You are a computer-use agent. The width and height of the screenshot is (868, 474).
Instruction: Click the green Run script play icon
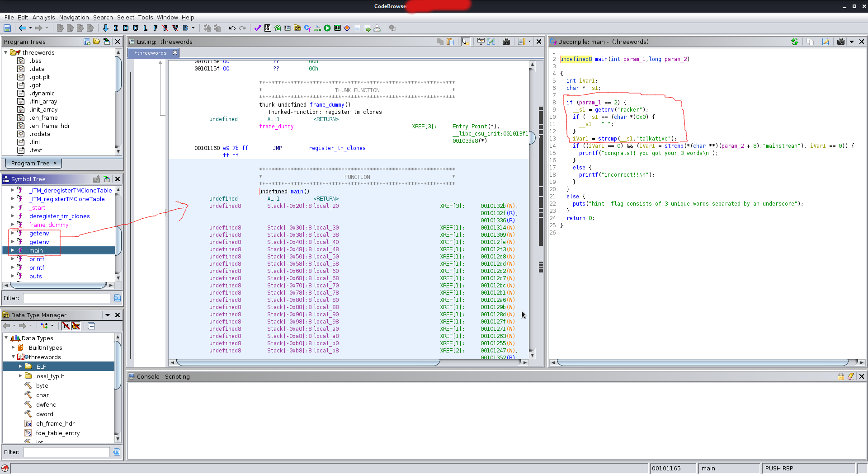tap(327, 28)
